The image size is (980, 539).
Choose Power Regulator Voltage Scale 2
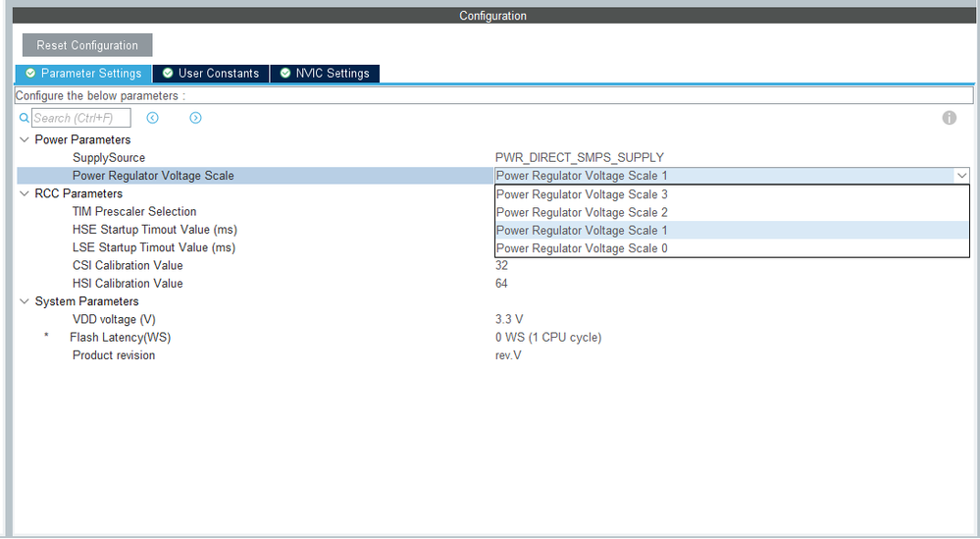pyautogui.click(x=732, y=213)
